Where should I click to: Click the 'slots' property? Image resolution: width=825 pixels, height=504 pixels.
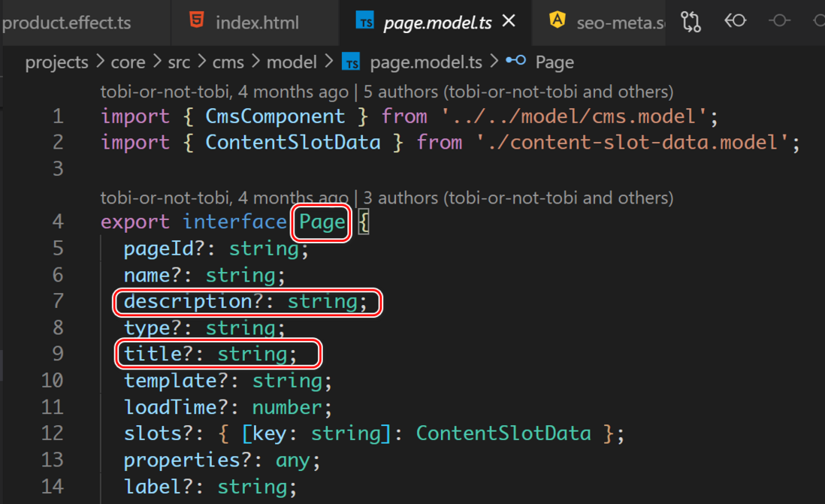click(153, 433)
